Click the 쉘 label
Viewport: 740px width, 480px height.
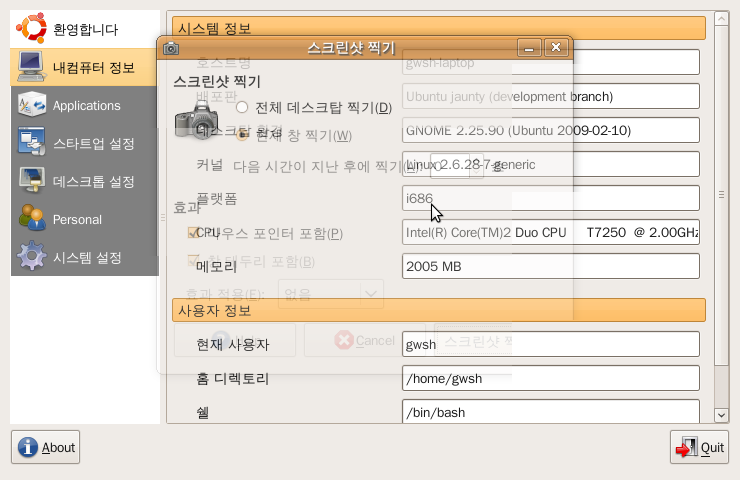click(x=203, y=413)
